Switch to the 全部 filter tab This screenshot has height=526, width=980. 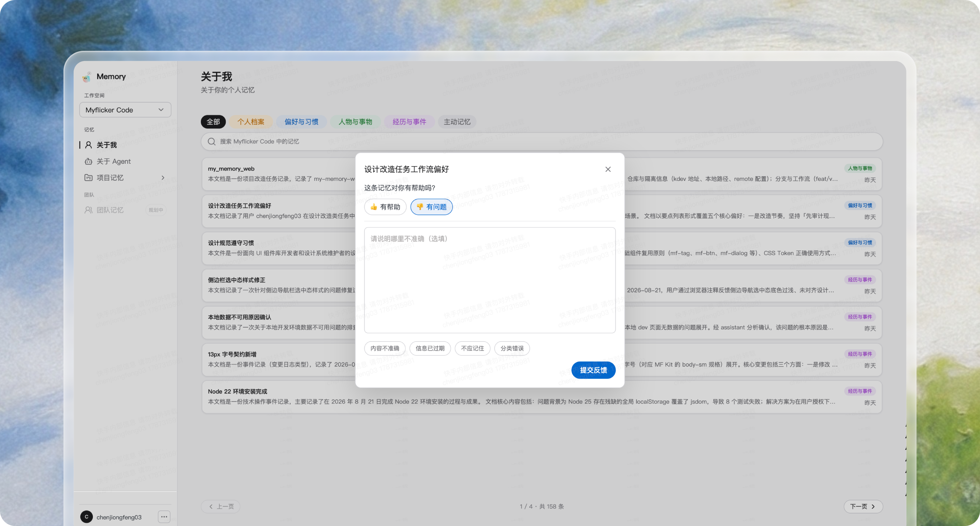(x=213, y=122)
